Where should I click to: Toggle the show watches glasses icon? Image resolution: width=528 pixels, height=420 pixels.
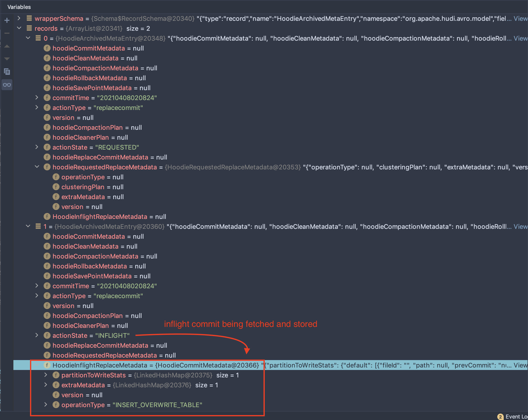pyautogui.click(x=7, y=85)
